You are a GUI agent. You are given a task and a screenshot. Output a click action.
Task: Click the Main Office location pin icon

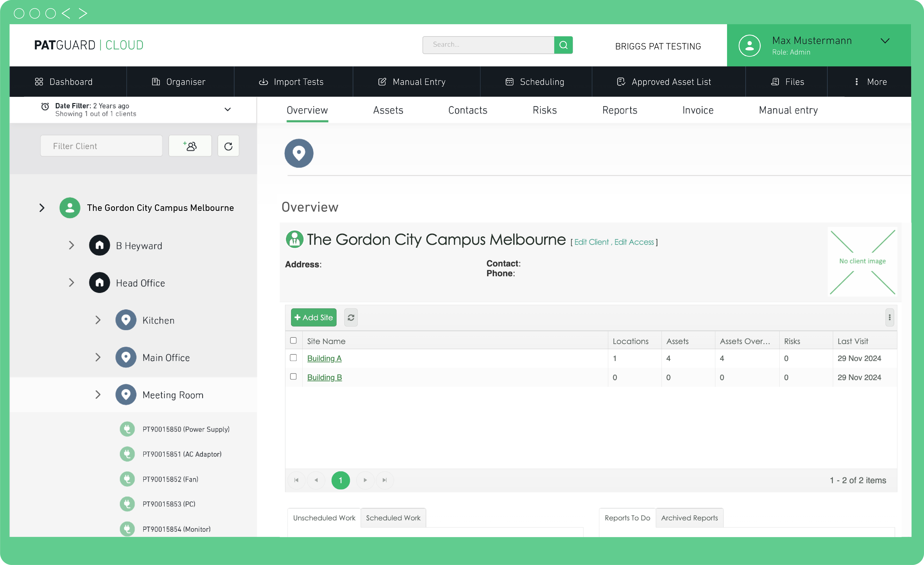click(x=126, y=357)
